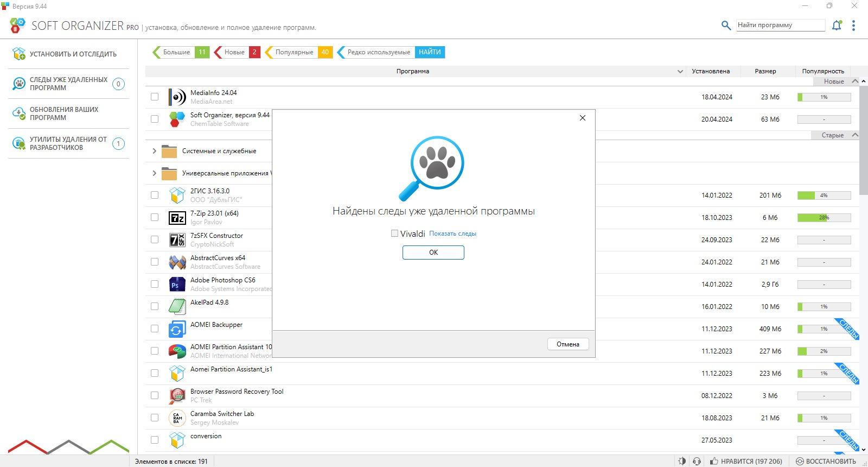The image size is (868, 467).
Task: Close the traces found dialog
Action: [582, 118]
